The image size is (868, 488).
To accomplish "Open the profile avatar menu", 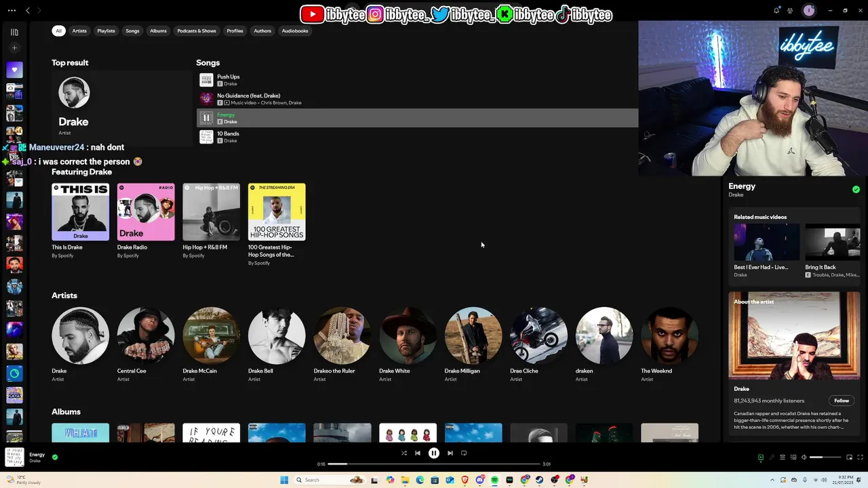I will (x=808, y=10).
